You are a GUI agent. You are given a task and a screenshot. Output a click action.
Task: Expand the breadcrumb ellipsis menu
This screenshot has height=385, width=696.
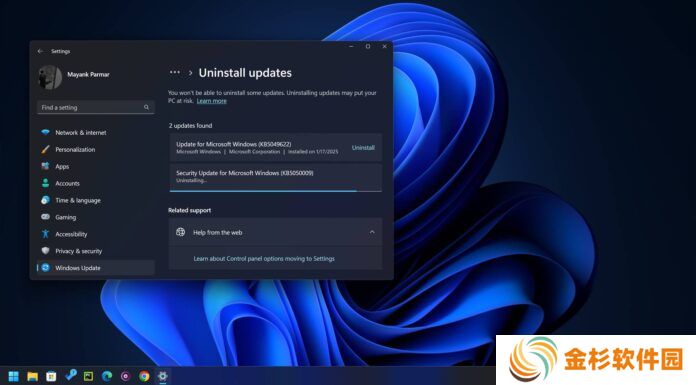(175, 72)
